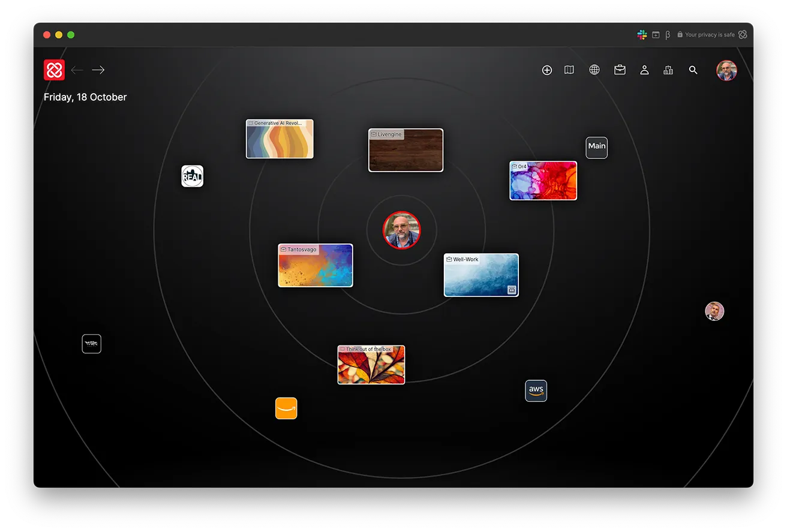Click the grey knot logo in title bar
787x532 pixels.
click(x=743, y=35)
